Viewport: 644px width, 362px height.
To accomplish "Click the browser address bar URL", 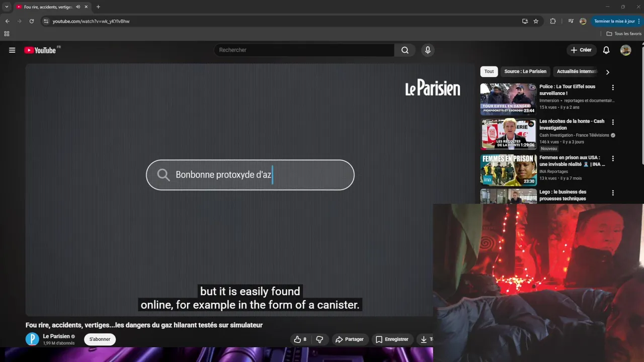I will tap(91, 21).
